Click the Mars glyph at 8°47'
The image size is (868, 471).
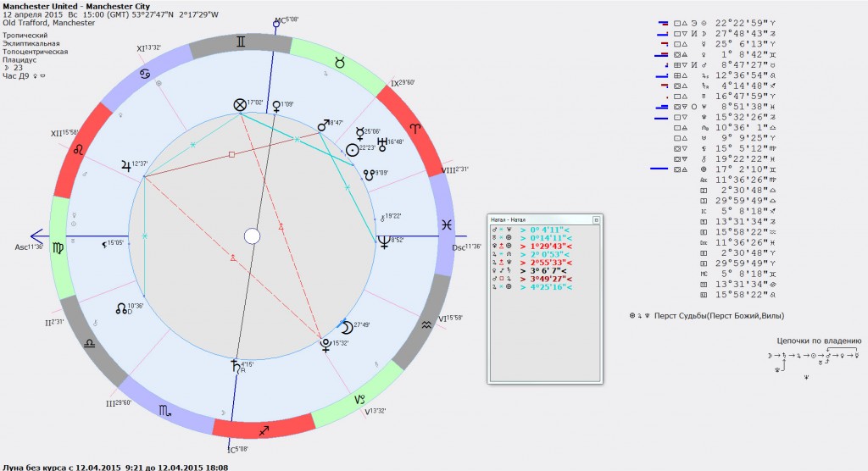click(x=323, y=125)
